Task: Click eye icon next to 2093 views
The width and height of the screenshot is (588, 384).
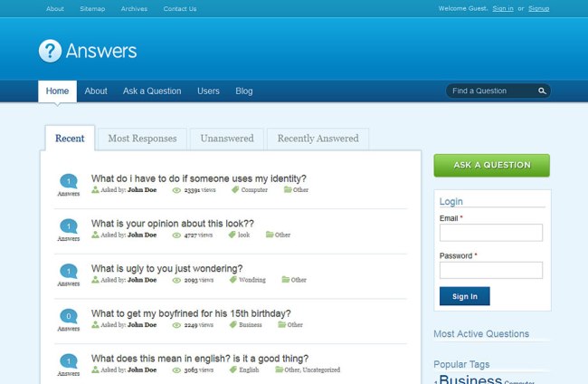Action: pos(176,281)
